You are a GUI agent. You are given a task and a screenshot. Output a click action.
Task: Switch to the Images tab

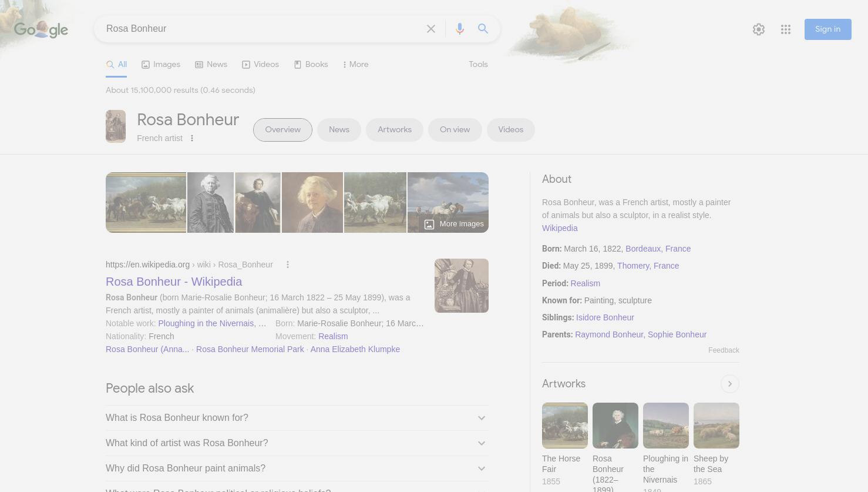tap(161, 65)
